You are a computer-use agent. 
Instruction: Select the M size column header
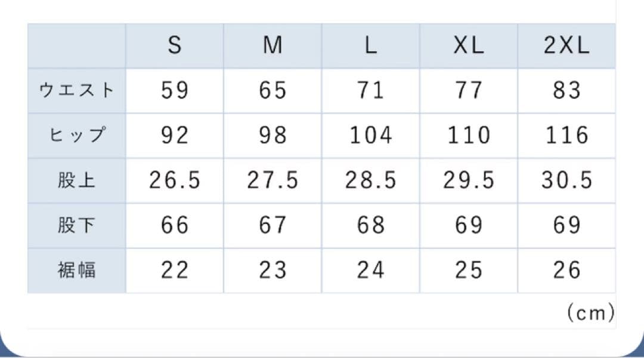273,46
